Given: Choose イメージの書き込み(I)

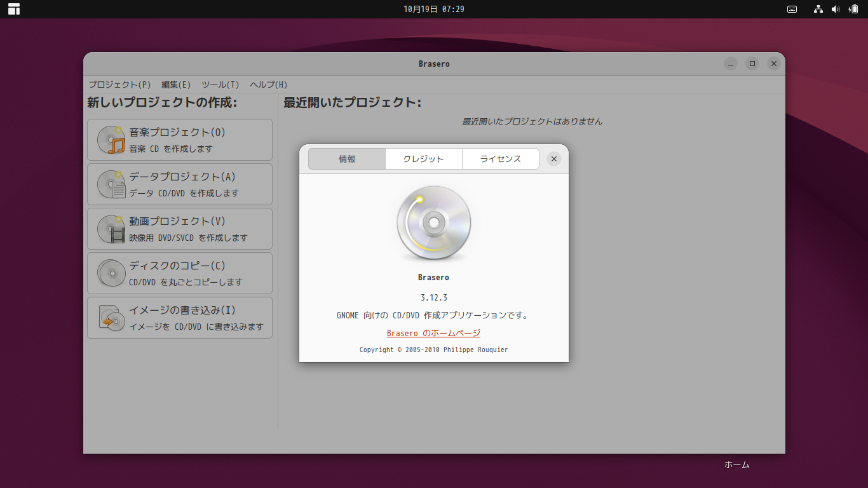Looking at the screenshot, I should point(180,318).
